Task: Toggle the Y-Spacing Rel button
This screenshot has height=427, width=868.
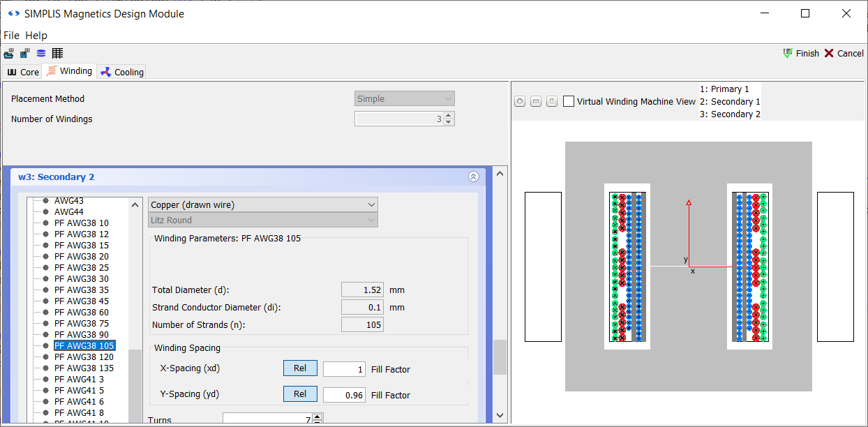Action: 300,394
